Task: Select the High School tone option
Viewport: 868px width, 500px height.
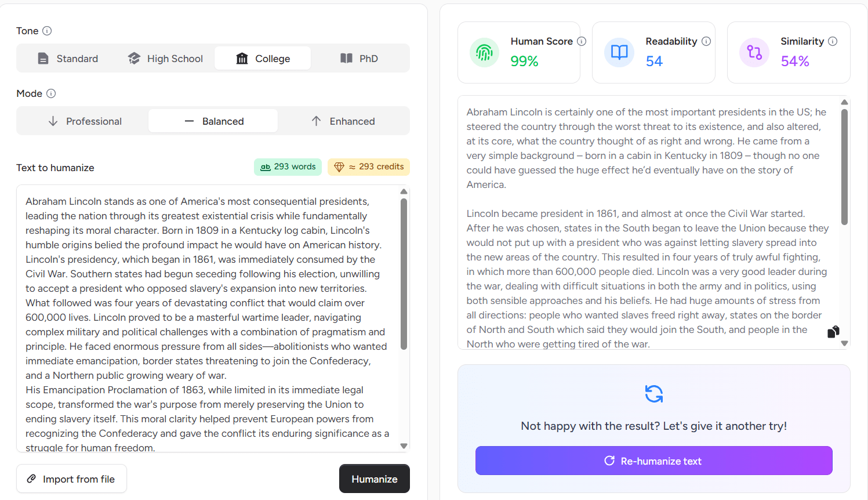Action: [x=165, y=59]
